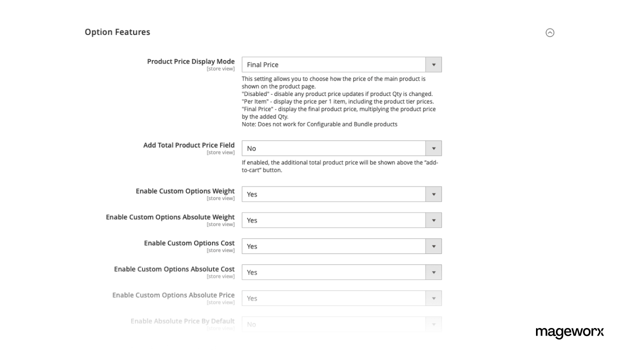Collapse the Option Features section chevron

[x=550, y=32]
